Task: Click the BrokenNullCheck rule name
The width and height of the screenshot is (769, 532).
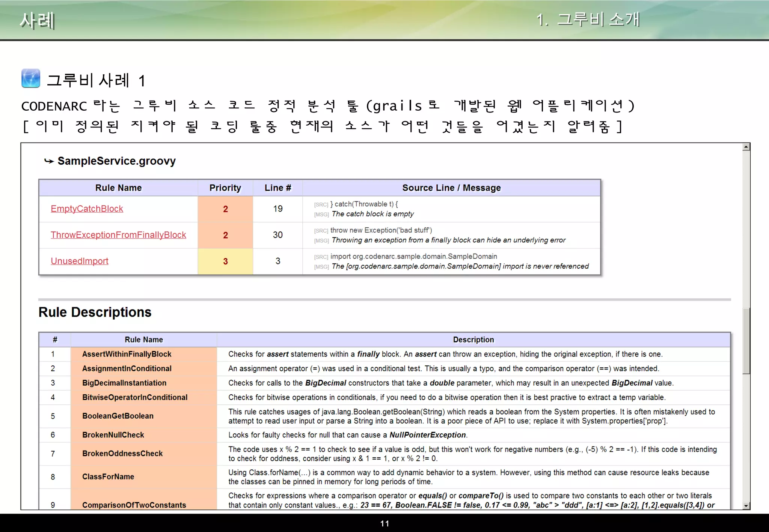Action: pos(113,435)
